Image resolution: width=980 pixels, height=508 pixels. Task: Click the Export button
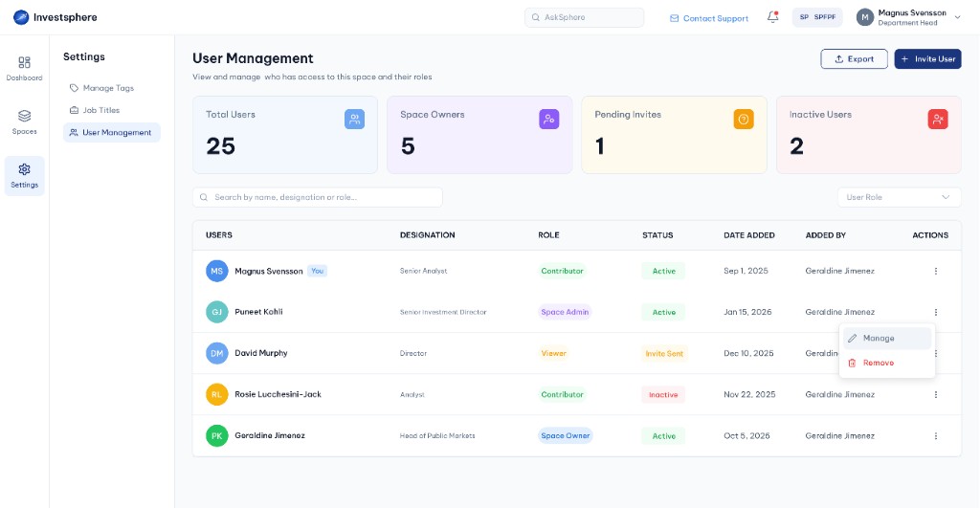tap(854, 58)
